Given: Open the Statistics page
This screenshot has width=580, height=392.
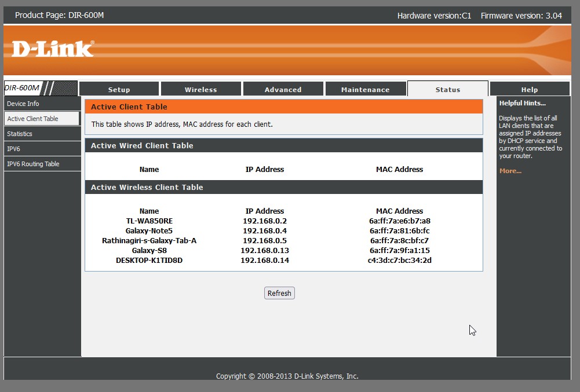Looking at the screenshot, I should 20,134.
